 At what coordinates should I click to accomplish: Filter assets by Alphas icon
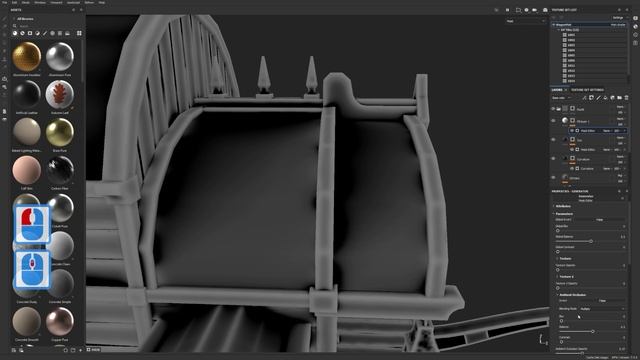[x=52, y=33]
